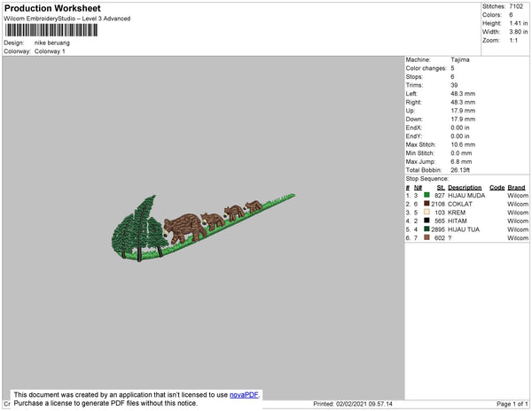
Task: Click the HITAM black color swatch
Action: [426, 221]
